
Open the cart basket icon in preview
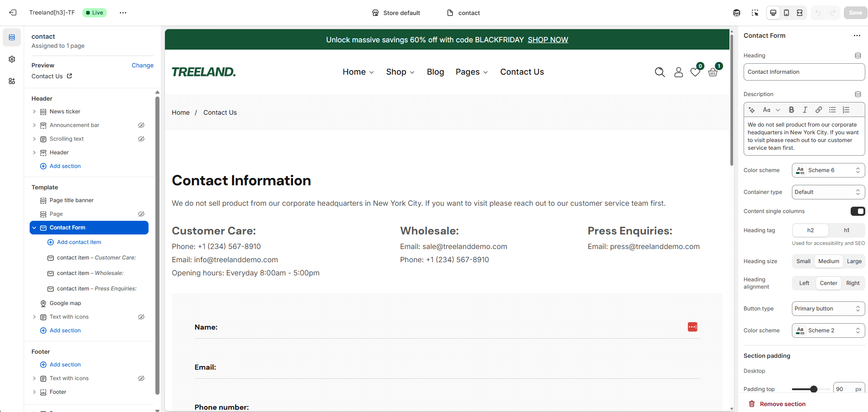(x=714, y=72)
